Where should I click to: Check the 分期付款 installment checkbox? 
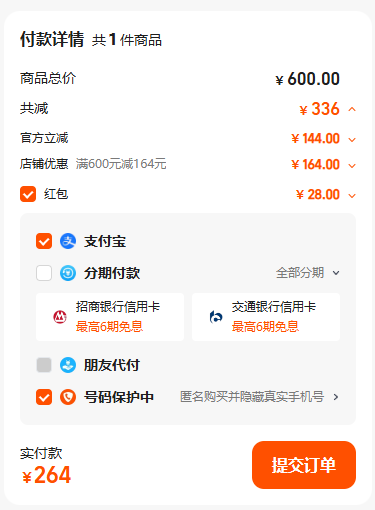pos(44,273)
